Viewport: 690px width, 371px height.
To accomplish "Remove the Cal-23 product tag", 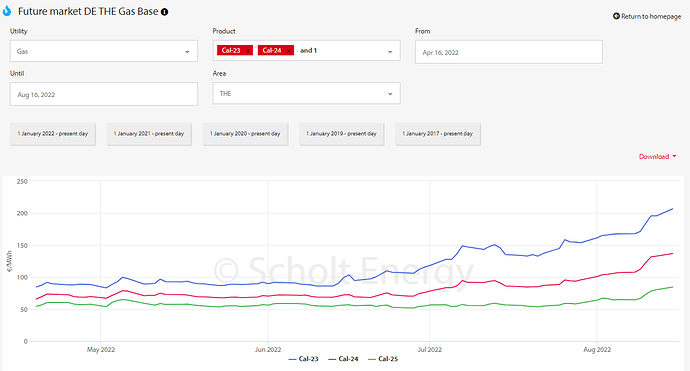I will click(x=248, y=51).
